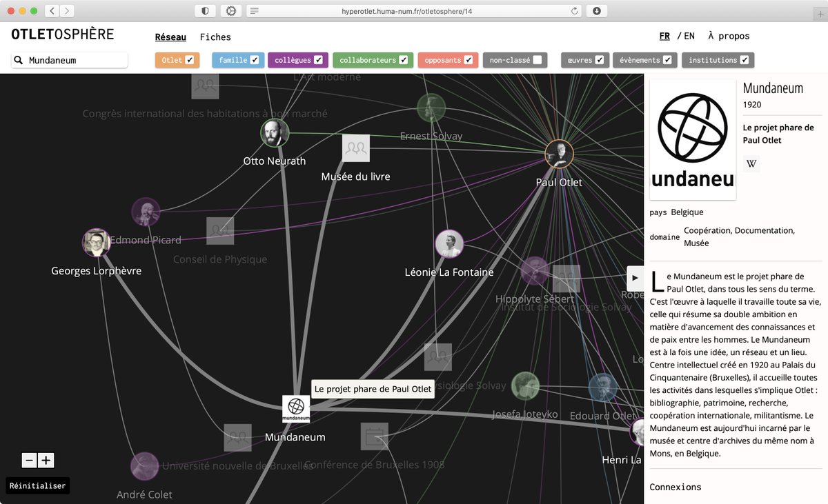Click the Belgique country value

pyautogui.click(x=687, y=212)
